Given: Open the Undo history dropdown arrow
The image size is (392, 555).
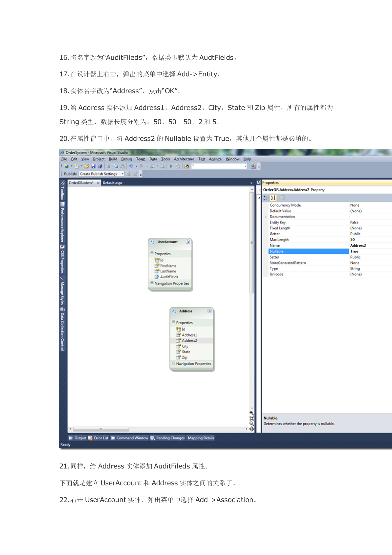Looking at the screenshot, I should 136,166.
